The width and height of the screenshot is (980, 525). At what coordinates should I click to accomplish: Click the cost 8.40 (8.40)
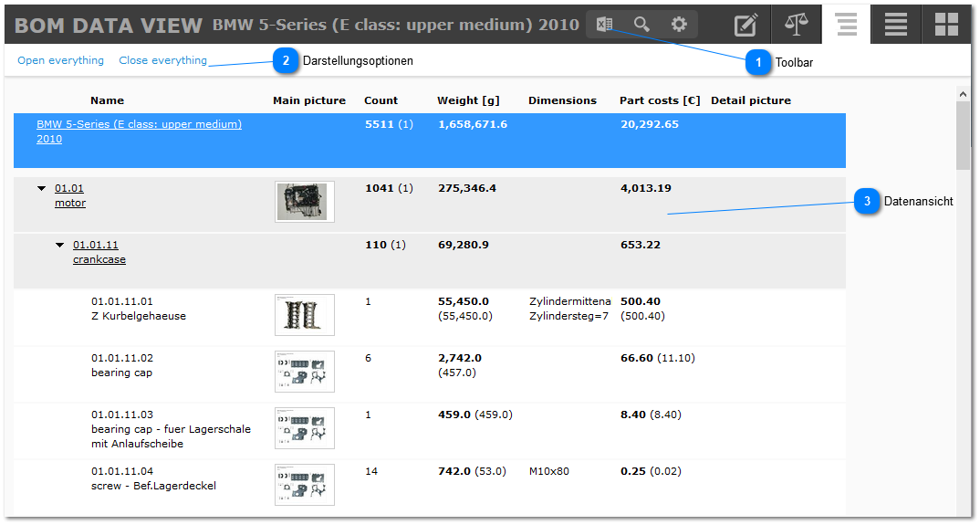(x=651, y=415)
